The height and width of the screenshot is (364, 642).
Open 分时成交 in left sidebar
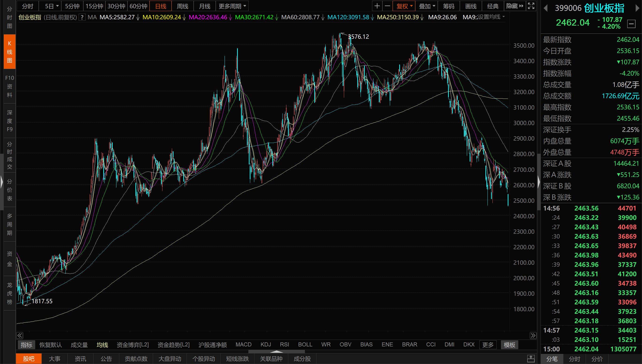point(9,155)
